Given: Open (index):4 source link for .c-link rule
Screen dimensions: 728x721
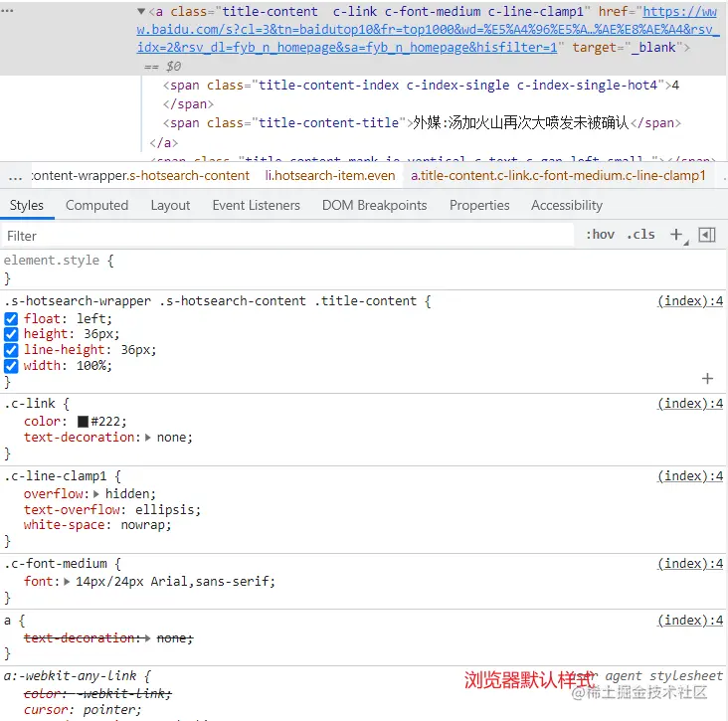Looking at the screenshot, I should tap(690, 404).
